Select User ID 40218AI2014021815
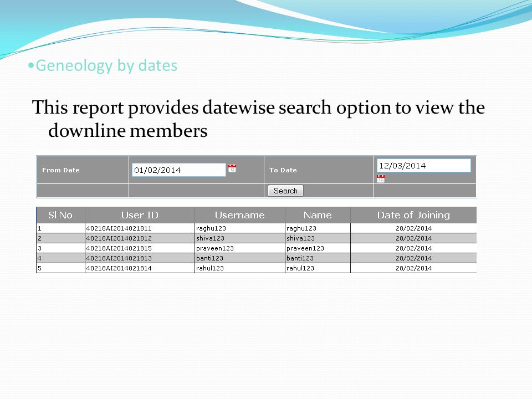This screenshot has width=532, height=399. (x=119, y=248)
